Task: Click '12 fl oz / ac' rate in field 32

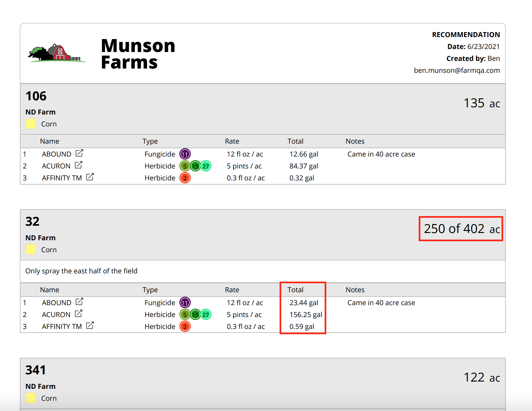Action: (x=245, y=303)
